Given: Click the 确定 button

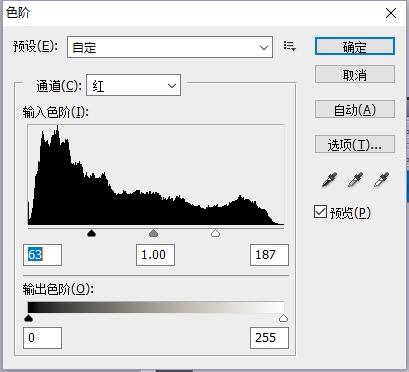Looking at the screenshot, I should [x=355, y=46].
